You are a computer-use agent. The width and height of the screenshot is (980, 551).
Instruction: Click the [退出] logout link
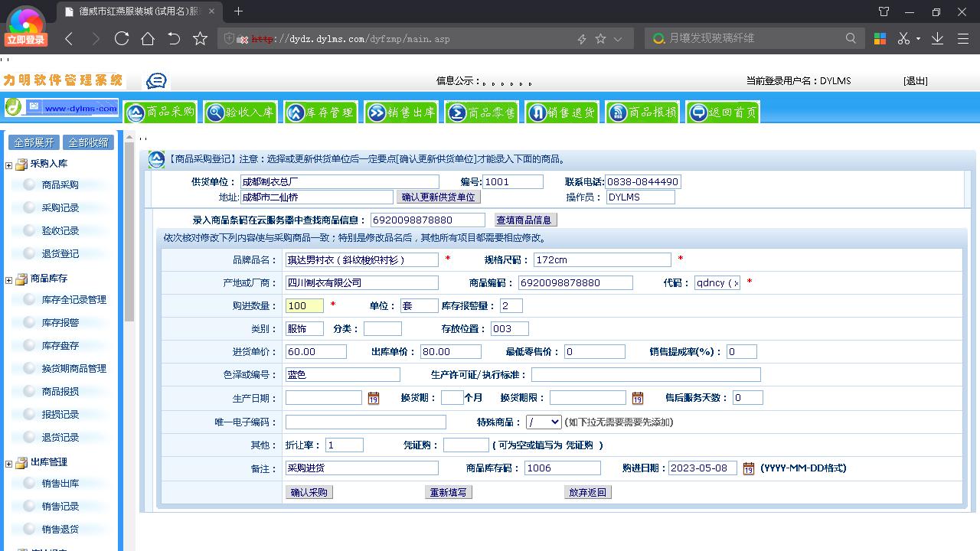(x=916, y=80)
